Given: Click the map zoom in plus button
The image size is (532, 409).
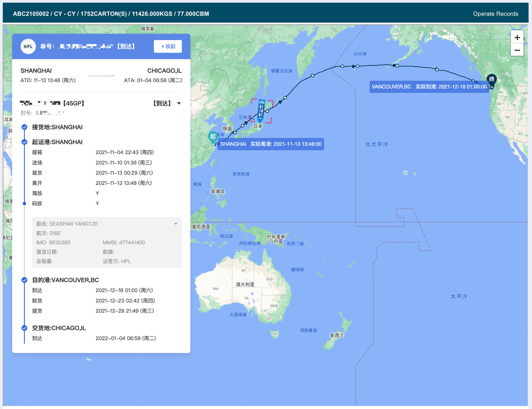Looking at the screenshot, I should pos(517,37).
